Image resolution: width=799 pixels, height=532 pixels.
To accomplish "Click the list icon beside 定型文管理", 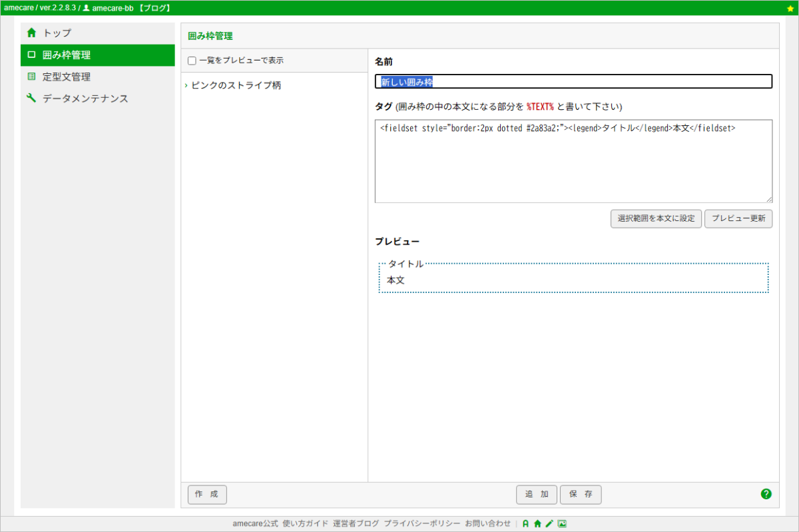I will (31, 77).
